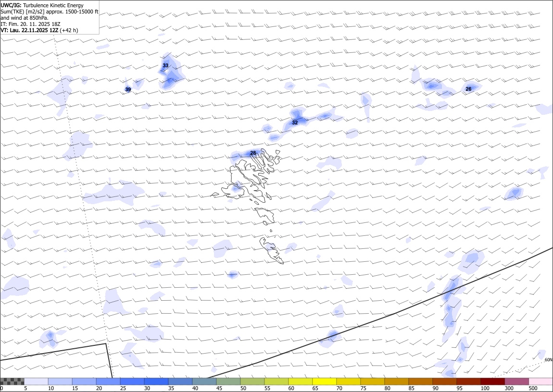Select the 55-60 yellow-green legend swatch
This screenshot has height=392, width=553.
(x=276, y=381)
